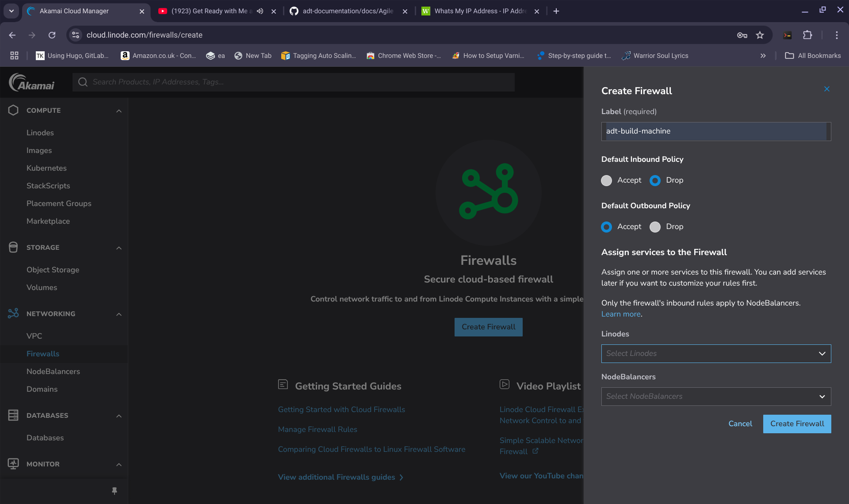This screenshot has height=504, width=849.
Task: Reload the page
Action: 52,35
